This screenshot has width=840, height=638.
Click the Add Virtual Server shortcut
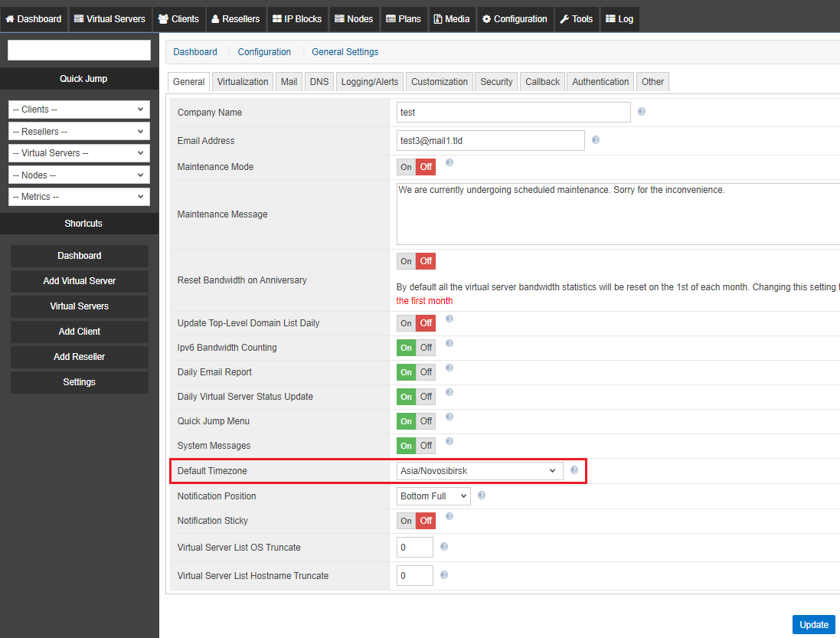click(80, 280)
